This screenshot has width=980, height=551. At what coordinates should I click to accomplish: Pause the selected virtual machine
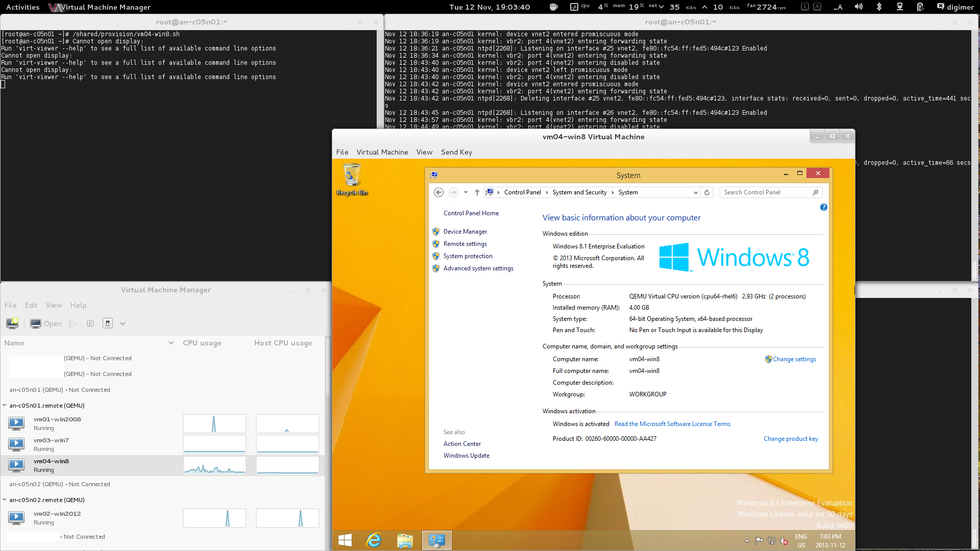pyautogui.click(x=90, y=323)
